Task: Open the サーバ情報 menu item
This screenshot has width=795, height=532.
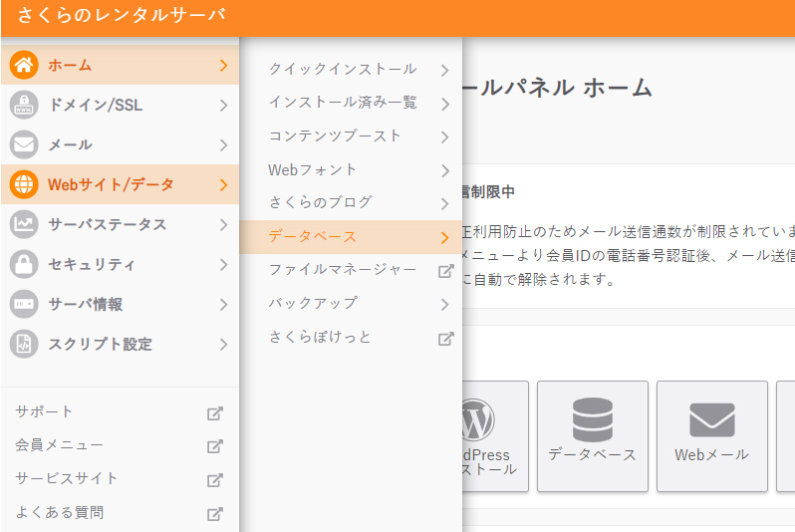Action: (x=121, y=304)
